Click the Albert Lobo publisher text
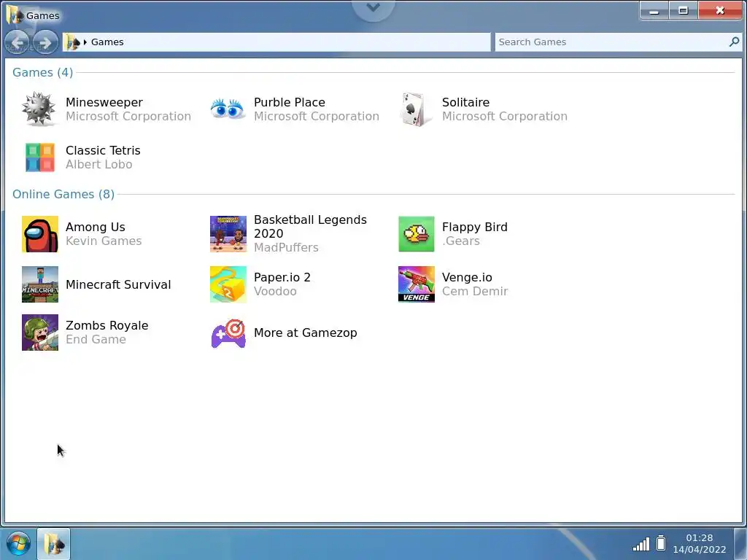This screenshot has height=560, width=747. (99, 164)
